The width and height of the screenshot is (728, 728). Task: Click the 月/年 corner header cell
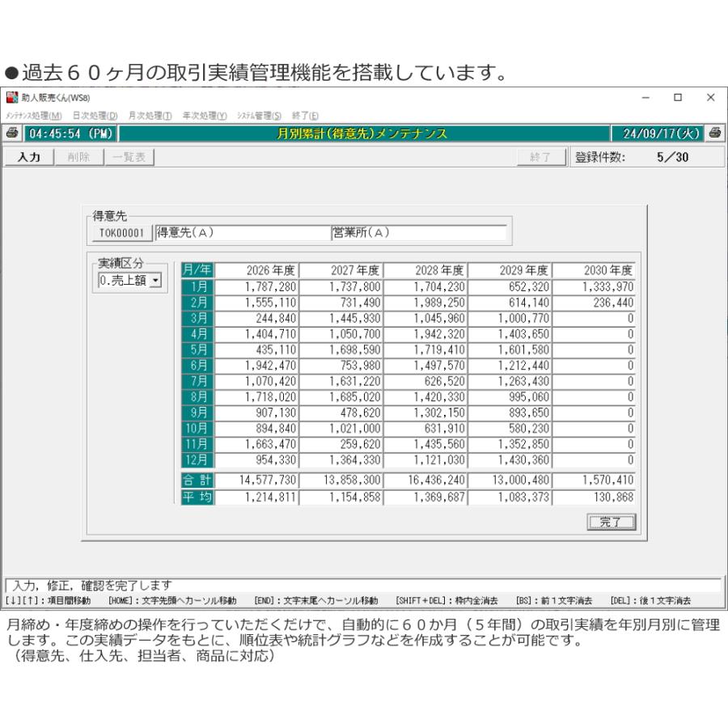click(197, 270)
